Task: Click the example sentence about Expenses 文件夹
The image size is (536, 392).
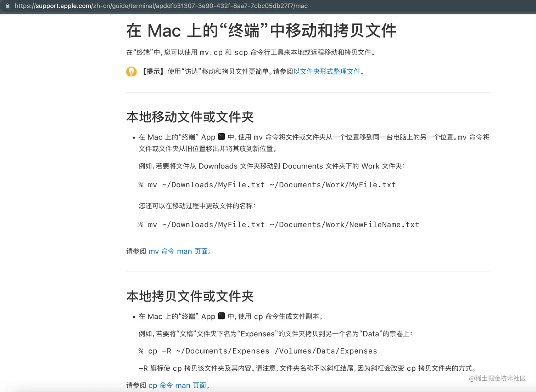Action: click(x=275, y=334)
